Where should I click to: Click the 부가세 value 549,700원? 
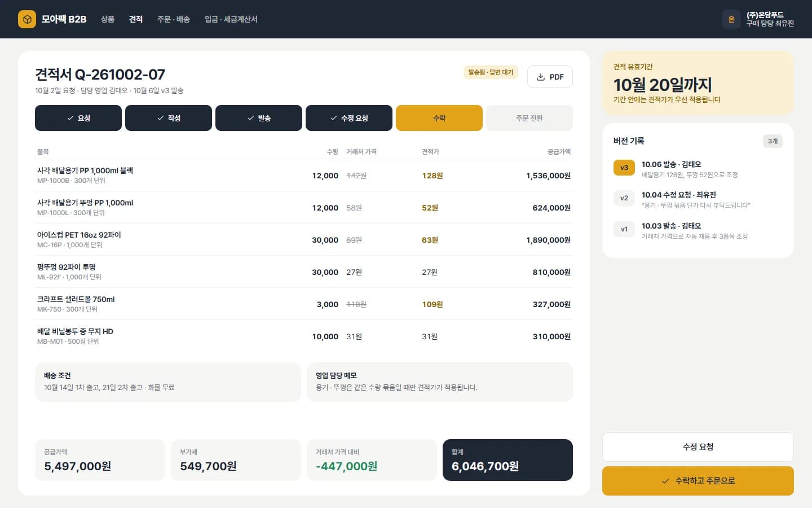tap(208, 466)
